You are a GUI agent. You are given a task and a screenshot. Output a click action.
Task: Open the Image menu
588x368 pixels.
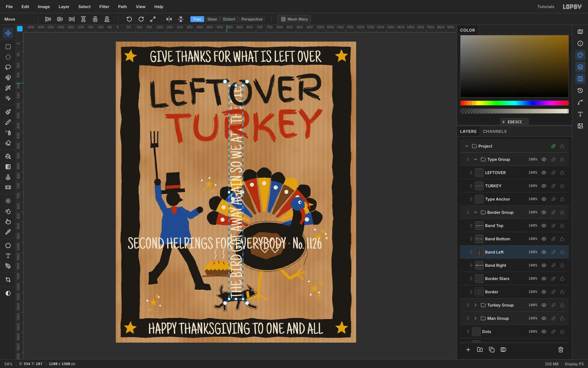[44, 7]
